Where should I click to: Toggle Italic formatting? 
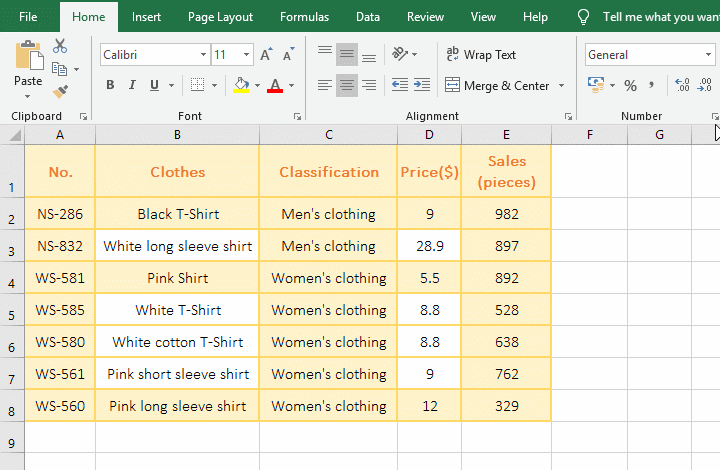(x=132, y=85)
